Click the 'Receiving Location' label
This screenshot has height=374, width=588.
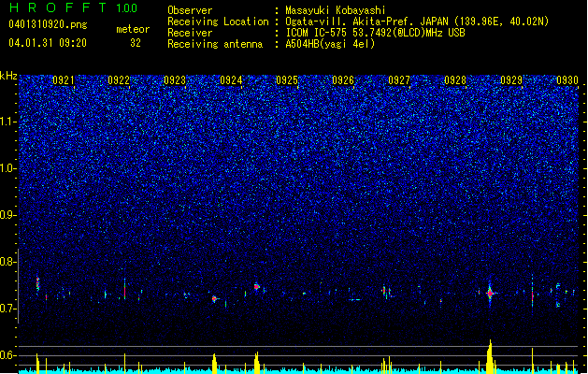[x=218, y=22]
